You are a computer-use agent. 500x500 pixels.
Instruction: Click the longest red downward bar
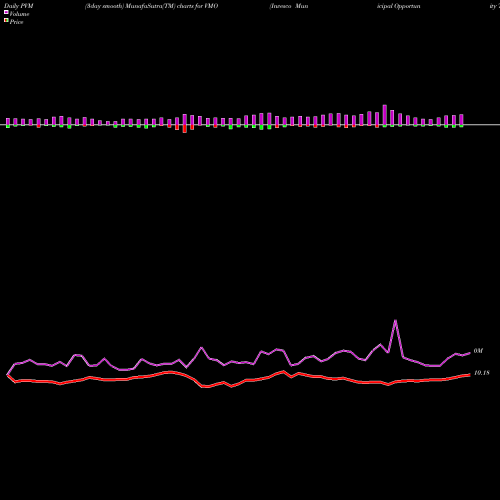(185, 129)
